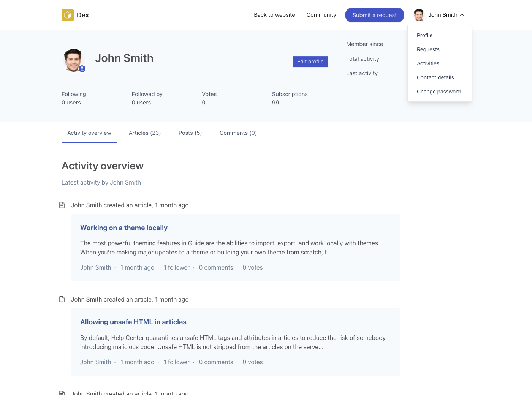The image size is (532, 395).
Task: Click the Submit a request button
Action: [x=374, y=15]
